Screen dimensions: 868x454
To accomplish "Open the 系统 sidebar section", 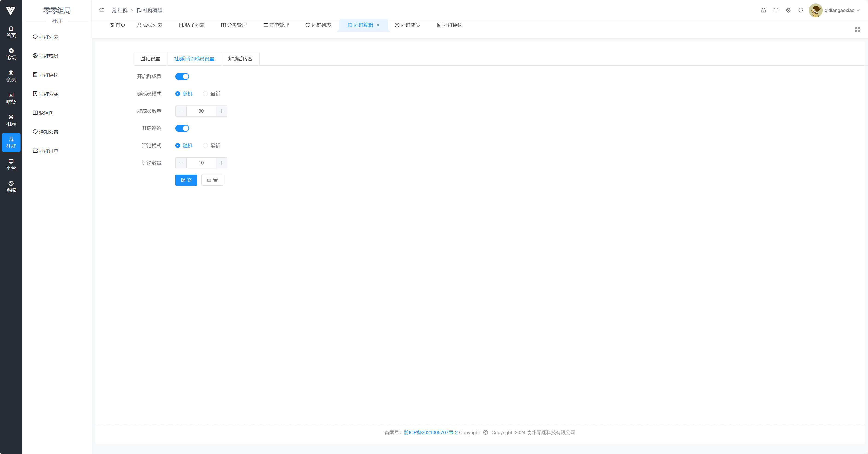I will pyautogui.click(x=11, y=186).
